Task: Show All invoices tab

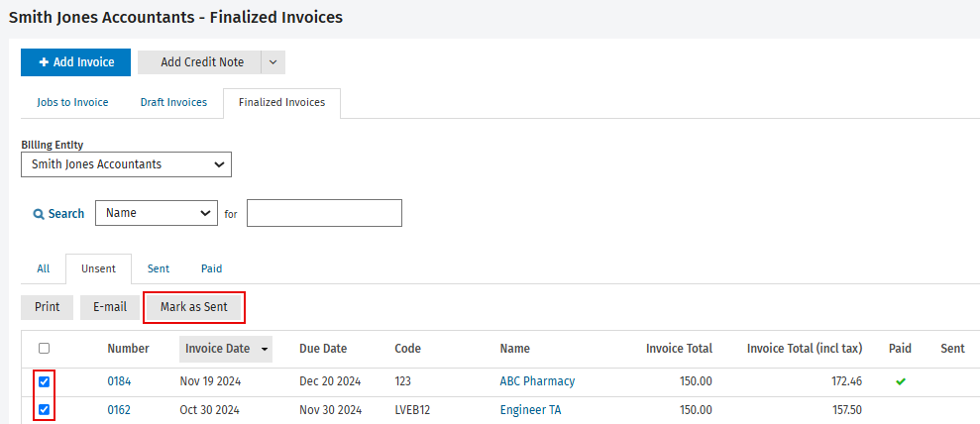Action: pyautogui.click(x=44, y=269)
